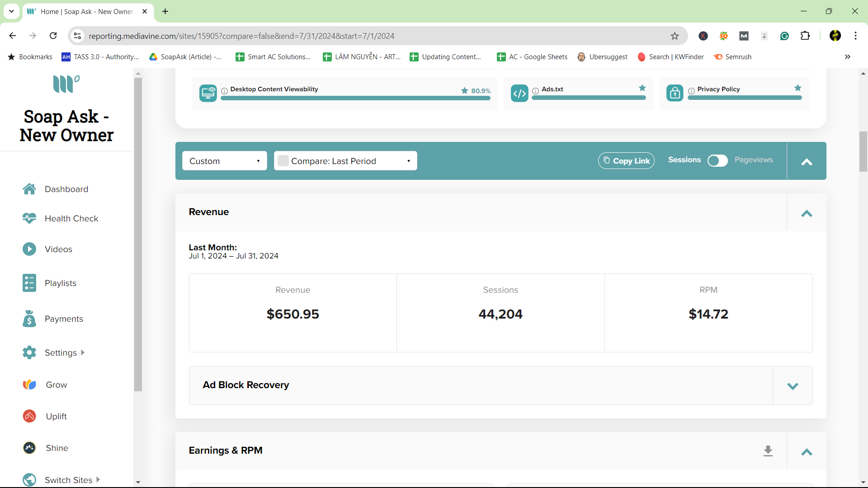Image resolution: width=868 pixels, height=488 pixels.
Task: Click the Ads.txt code icon
Action: click(519, 93)
